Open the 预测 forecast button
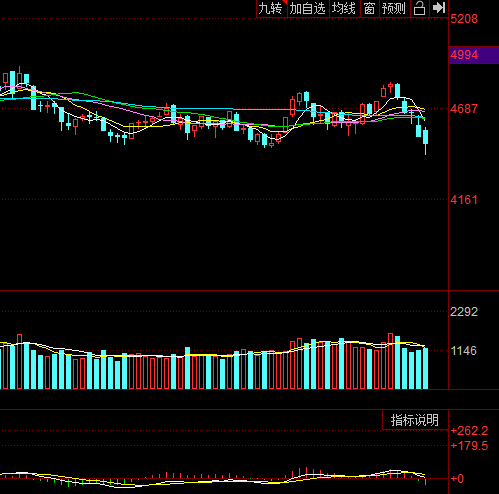The height and width of the screenshot is (494, 499). 394,8
